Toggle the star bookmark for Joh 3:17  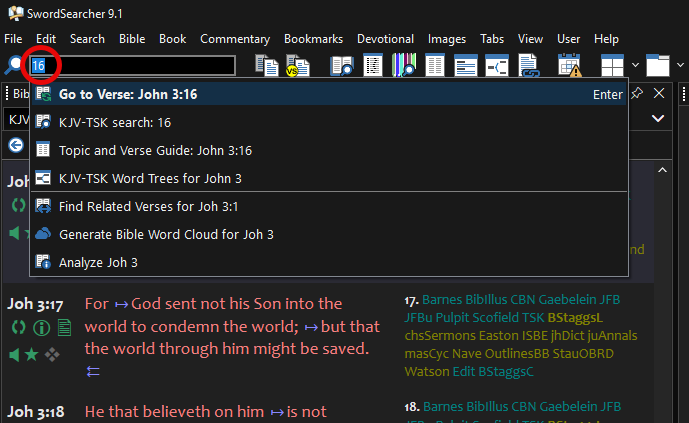pyautogui.click(x=32, y=354)
